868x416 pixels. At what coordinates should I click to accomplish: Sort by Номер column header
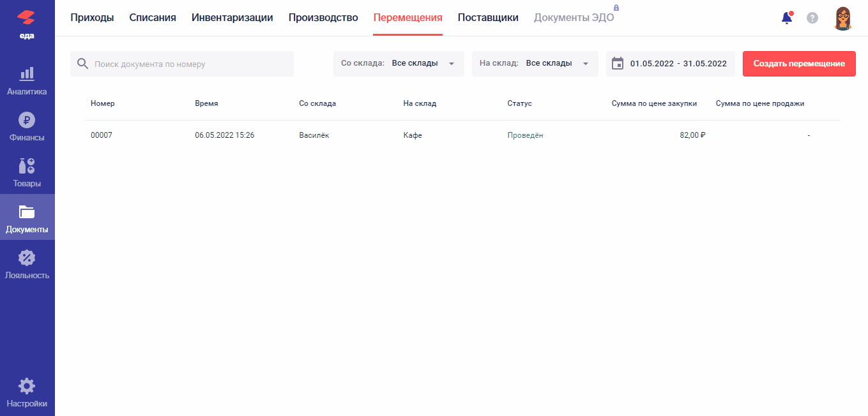pyautogui.click(x=103, y=103)
